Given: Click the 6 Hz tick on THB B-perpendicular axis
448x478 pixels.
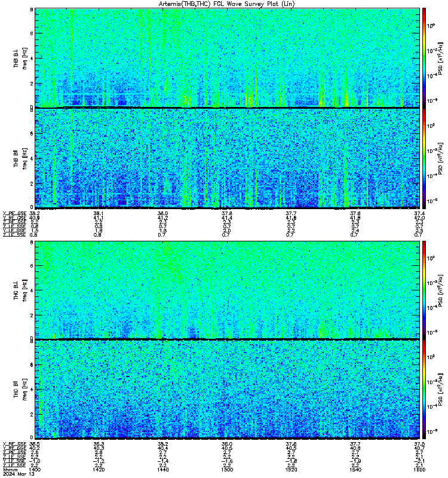Looking at the screenshot, I should [x=32, y=33].
